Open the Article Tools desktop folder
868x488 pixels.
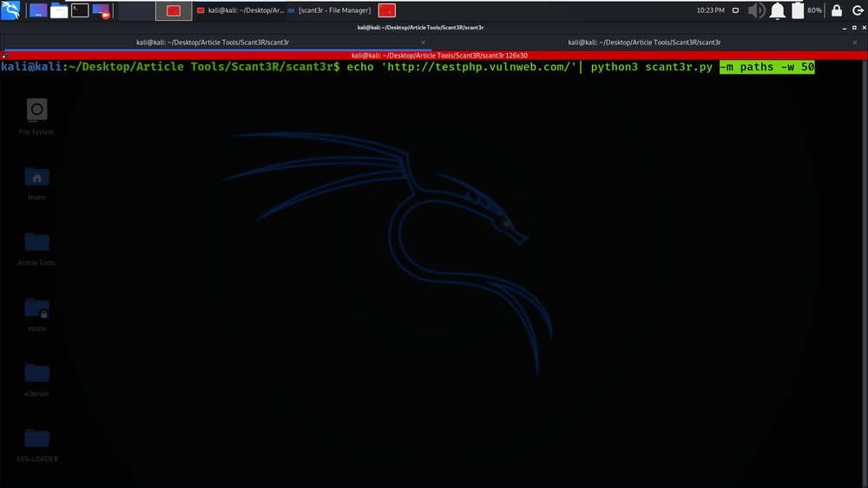point(36,249)
